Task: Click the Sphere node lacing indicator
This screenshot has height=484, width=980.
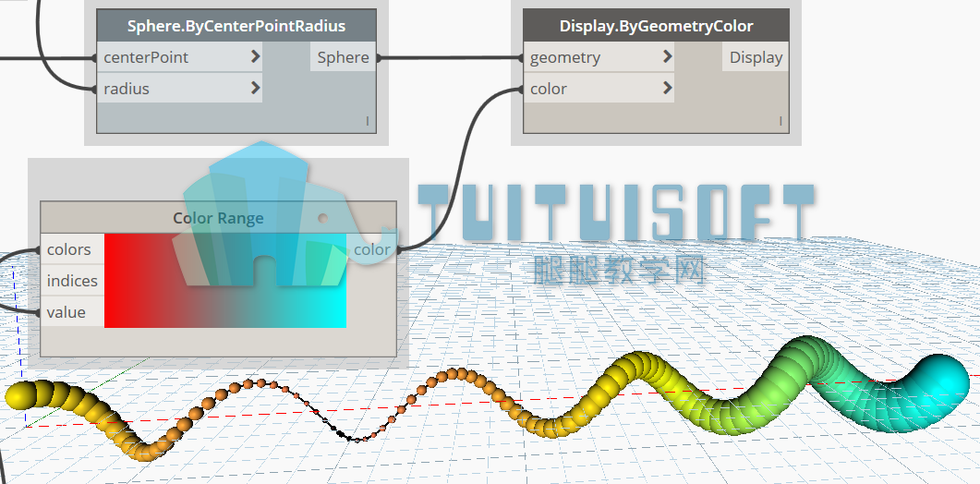Action: 368,121
